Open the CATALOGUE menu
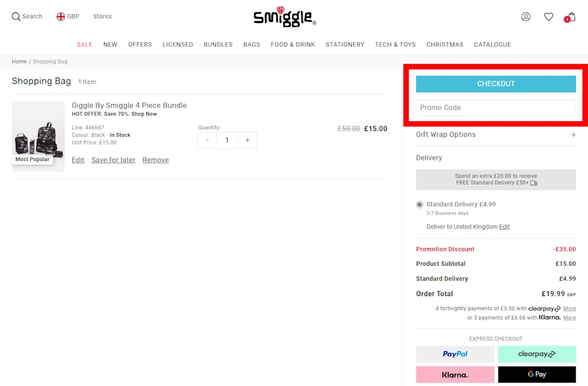Image resolution: width=588 pixels, height=386 pixels. coord(492,45)
